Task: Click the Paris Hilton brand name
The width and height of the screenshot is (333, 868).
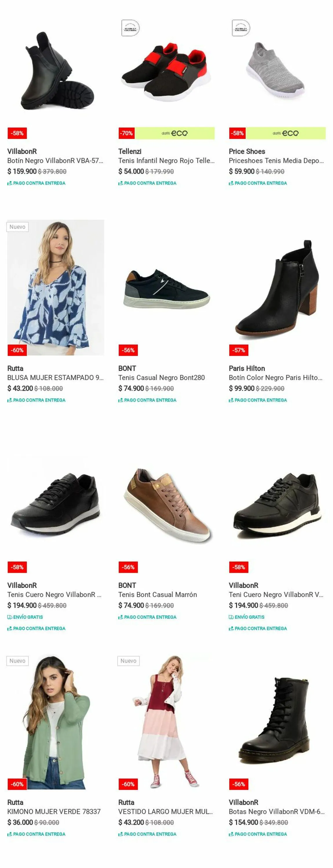Action: 247,368
